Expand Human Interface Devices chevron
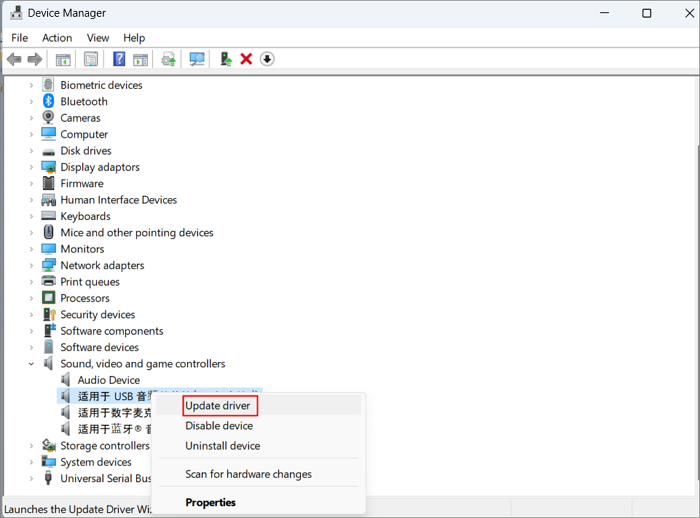This screenshot has height=518, width=700. (31, 200)
